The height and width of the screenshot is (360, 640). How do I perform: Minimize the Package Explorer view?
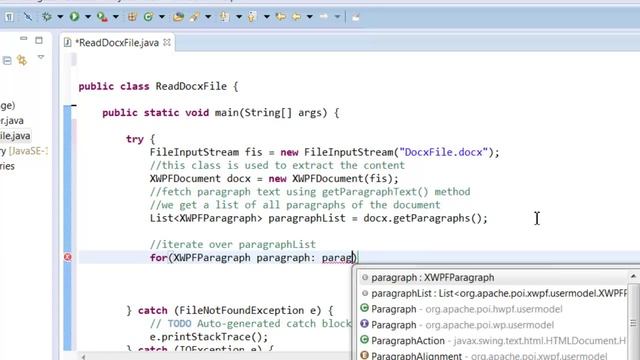pyautogui.click(x=23, y=38)
